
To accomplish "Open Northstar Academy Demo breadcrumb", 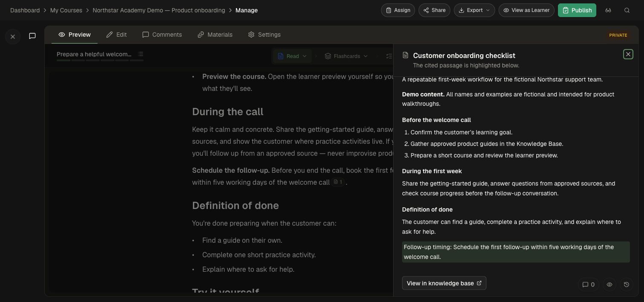I will [159, 10].
